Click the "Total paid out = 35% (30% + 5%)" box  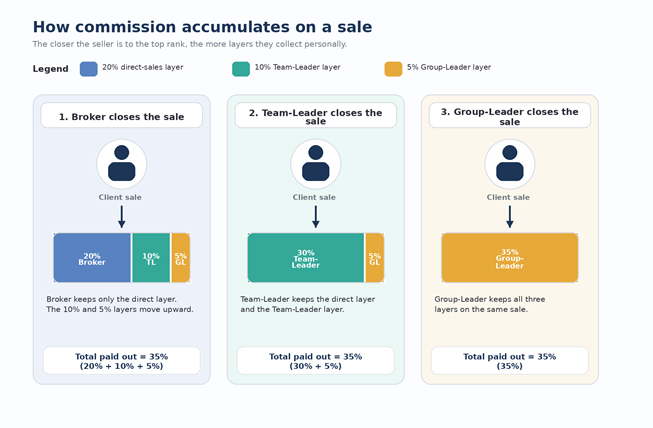(x=316, y=361)
